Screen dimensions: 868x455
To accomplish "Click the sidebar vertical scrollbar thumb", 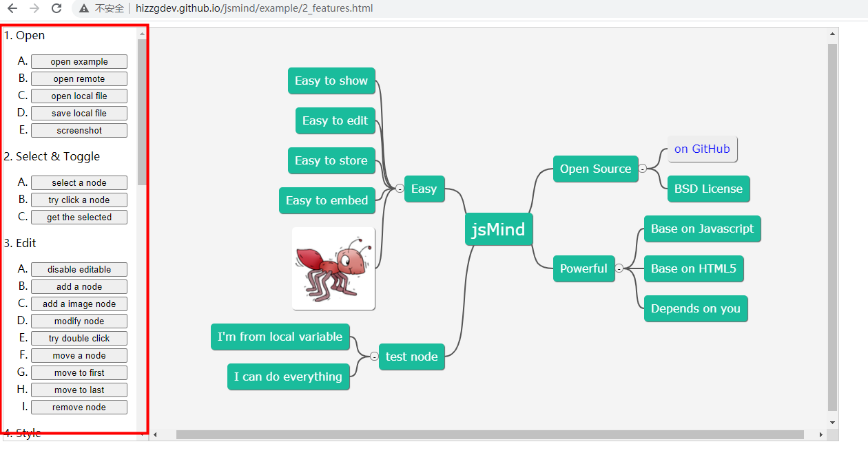I will point(142,112).
